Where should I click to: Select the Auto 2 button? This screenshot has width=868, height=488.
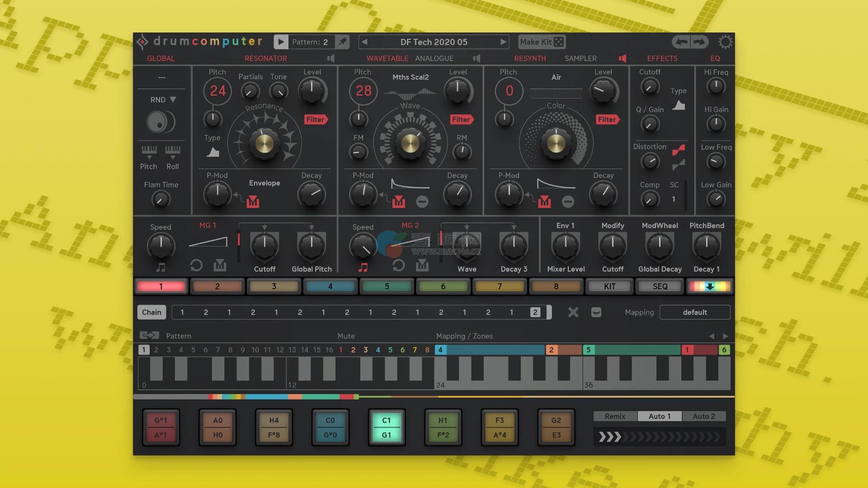tap(703, 416)
